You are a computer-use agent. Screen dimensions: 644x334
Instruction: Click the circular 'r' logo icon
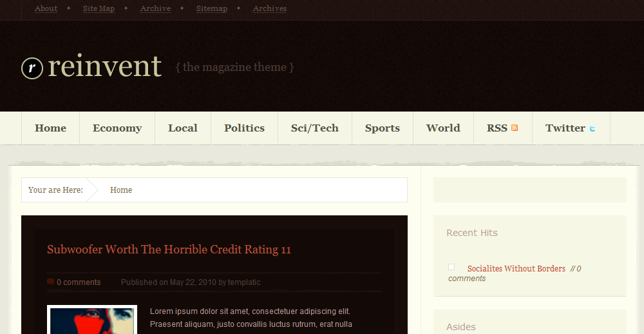point(32,68)
